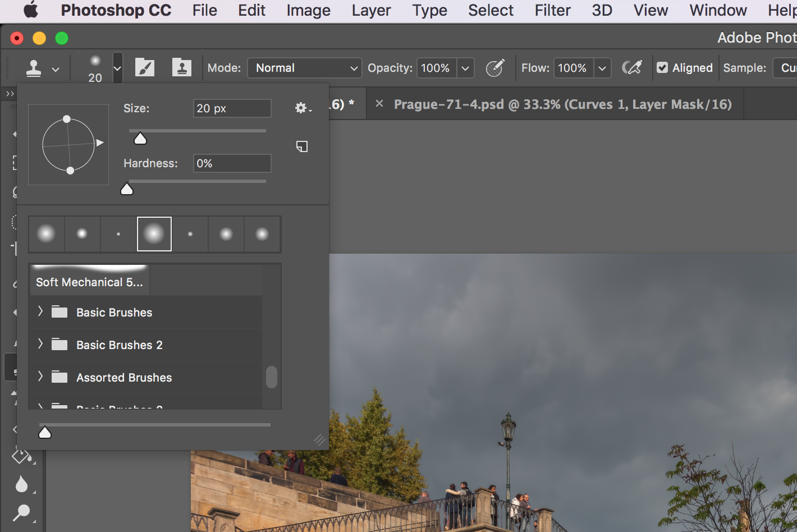This screenshot has height=532, width=797.
Task: Click the Opacity value field
Action: point(437,68)
